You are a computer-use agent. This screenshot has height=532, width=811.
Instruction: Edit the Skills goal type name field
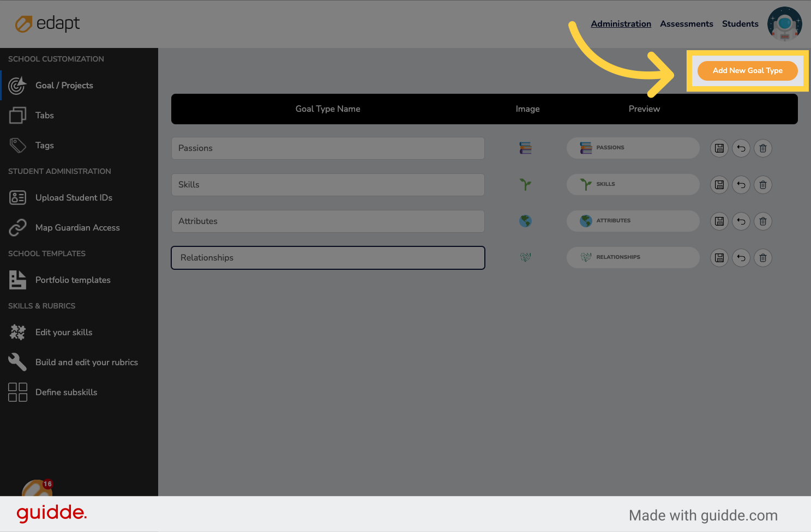pyautogui.click(x=328, y=185)
